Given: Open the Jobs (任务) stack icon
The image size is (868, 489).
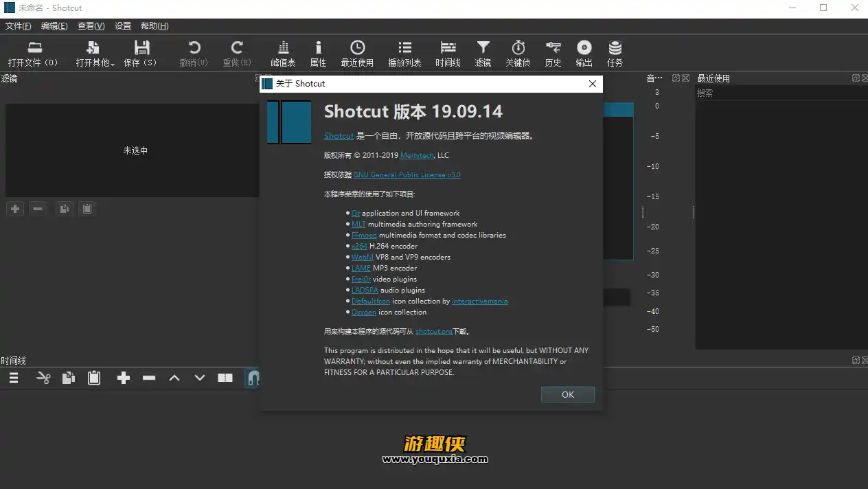Looking at the screenshot, I should 615,47.
